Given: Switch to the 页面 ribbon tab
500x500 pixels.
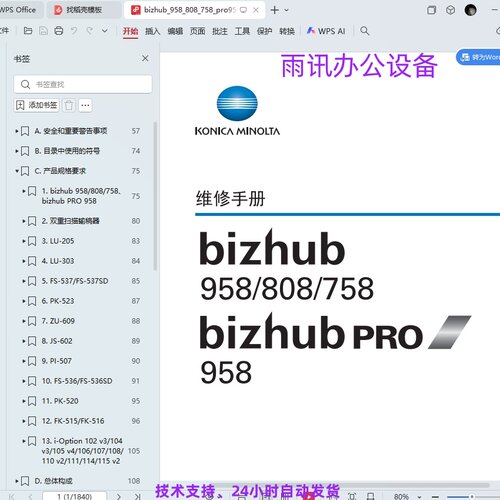Looking at the screenshot, I should (197, 31).
